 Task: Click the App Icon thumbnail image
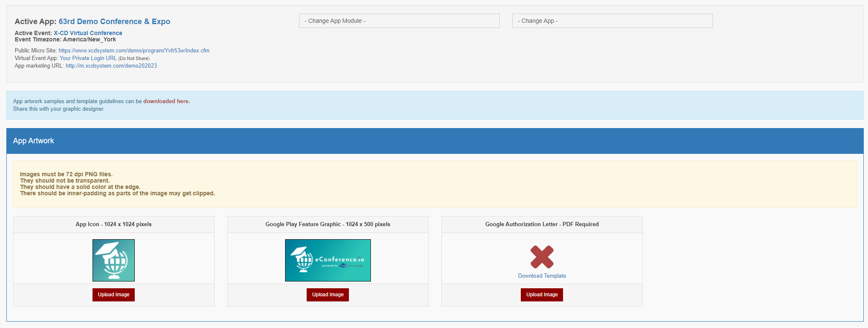coord(114,260)
